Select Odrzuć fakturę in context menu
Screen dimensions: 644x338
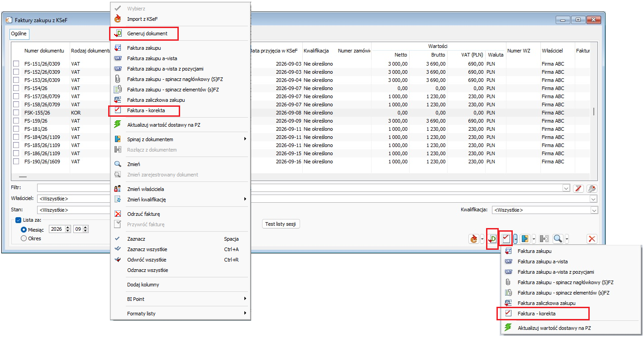point(181,214)
